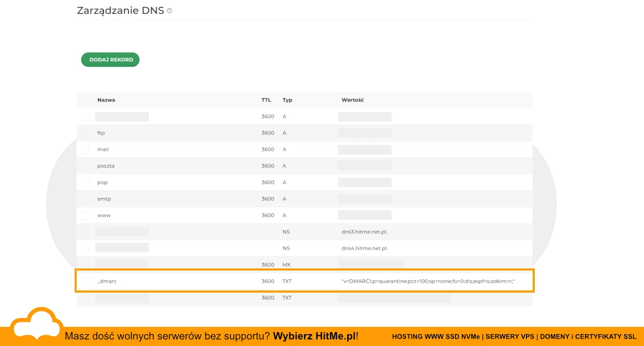
Task: Tick the www record checkbox
Action: 85,215
